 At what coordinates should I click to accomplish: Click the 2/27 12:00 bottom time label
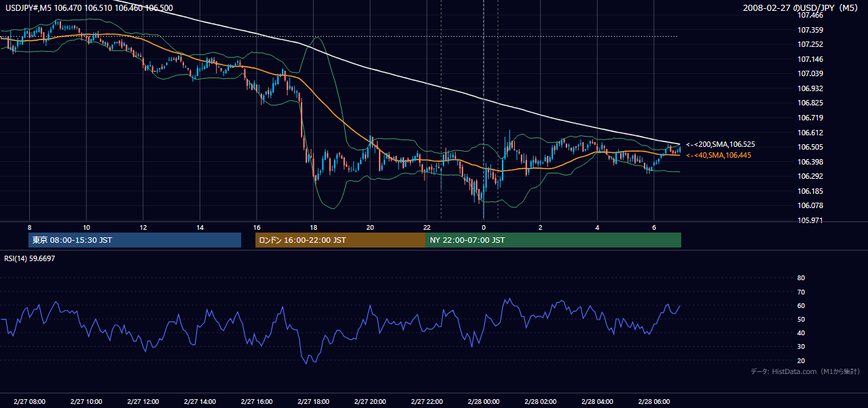point(143,401)
